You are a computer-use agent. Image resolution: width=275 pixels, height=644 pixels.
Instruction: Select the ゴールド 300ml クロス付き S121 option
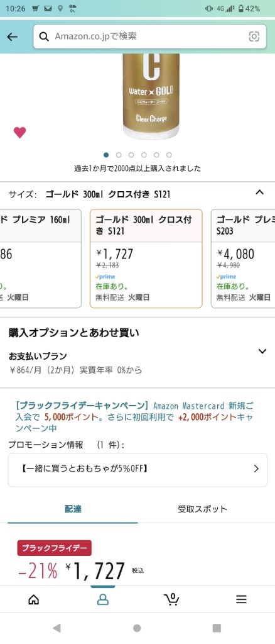[x=146, y=258]
